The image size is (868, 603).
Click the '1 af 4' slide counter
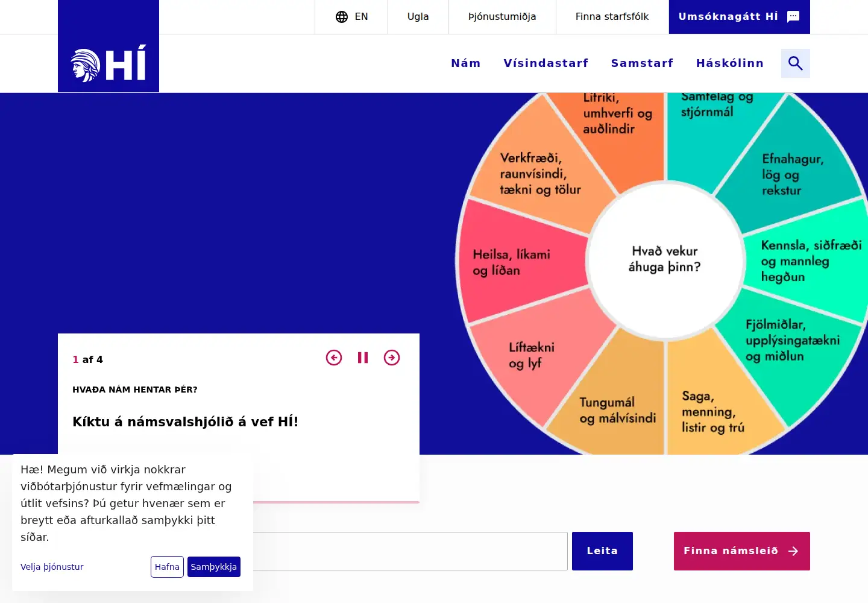88,359
